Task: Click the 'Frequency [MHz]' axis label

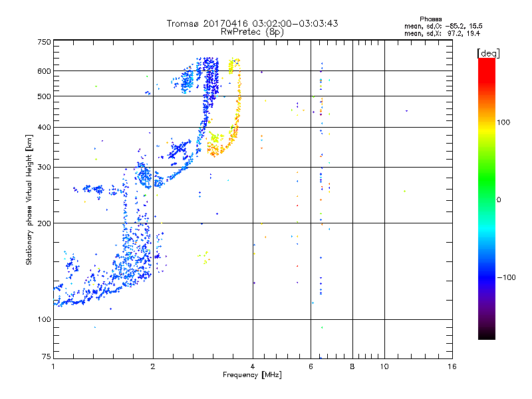Action: pos(252,375)
